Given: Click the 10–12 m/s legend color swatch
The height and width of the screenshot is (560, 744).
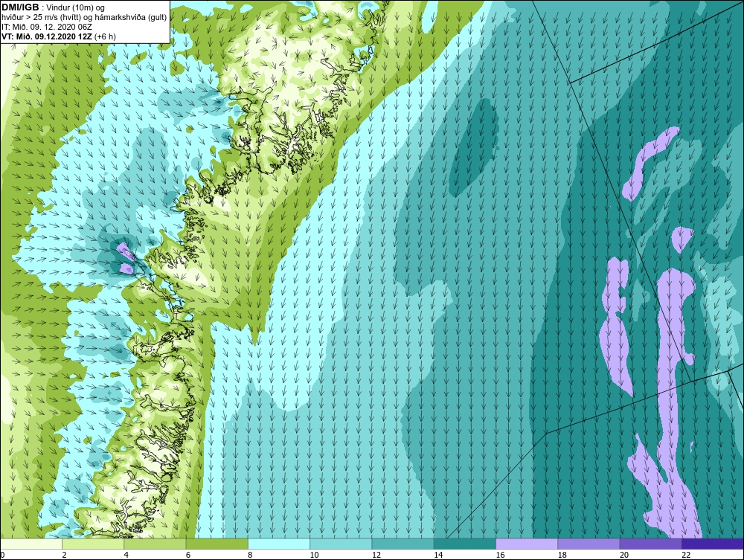Looking at the screenshot, I should coord(341,544).
